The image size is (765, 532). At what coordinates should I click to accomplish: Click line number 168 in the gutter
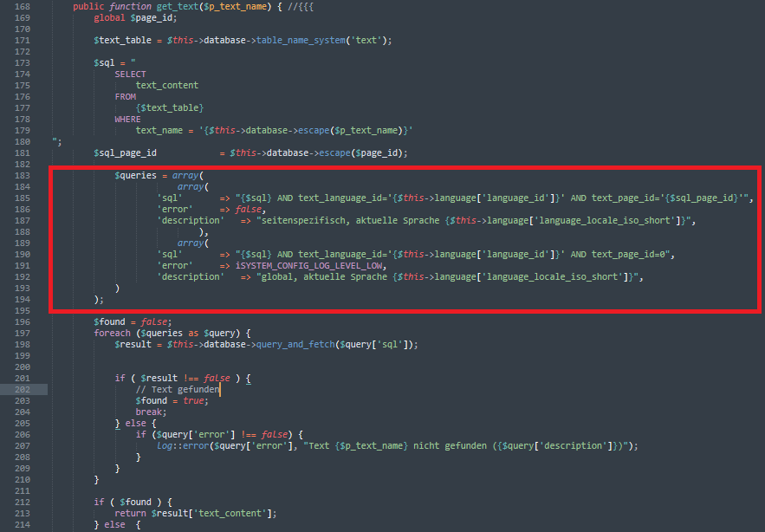pyautogui.click(x=22, y=6)
